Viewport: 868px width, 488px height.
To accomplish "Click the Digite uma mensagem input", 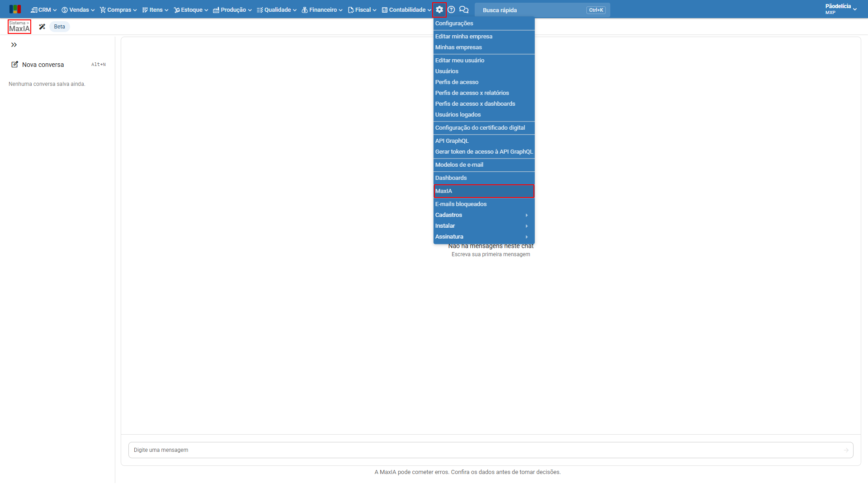I will [491, 450].
